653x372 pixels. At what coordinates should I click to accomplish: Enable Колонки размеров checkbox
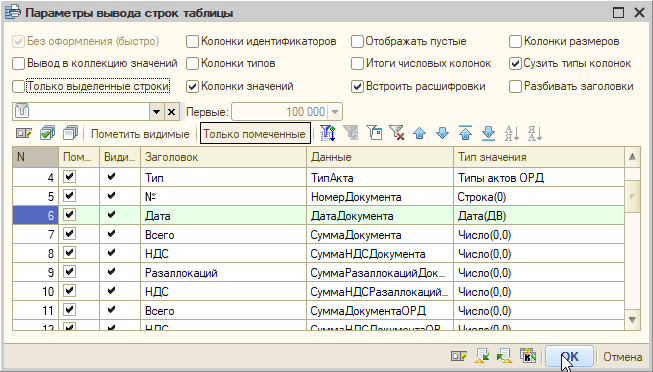click(x=516, y=42)
